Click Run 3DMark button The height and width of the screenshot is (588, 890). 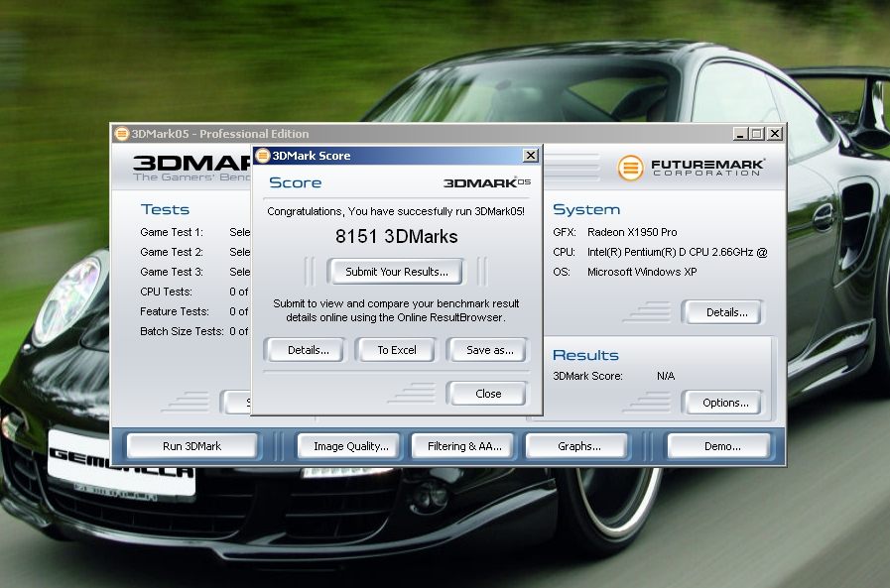(x=191, y=446)
